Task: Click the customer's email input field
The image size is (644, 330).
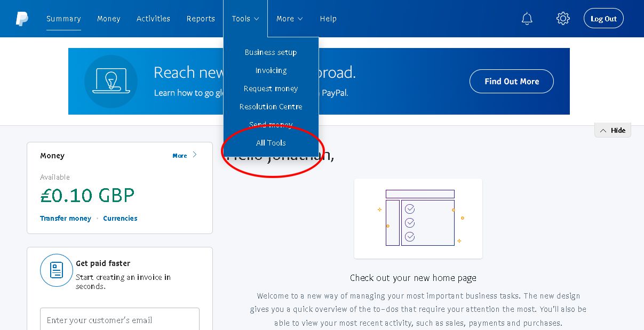Action: (120, 320)
